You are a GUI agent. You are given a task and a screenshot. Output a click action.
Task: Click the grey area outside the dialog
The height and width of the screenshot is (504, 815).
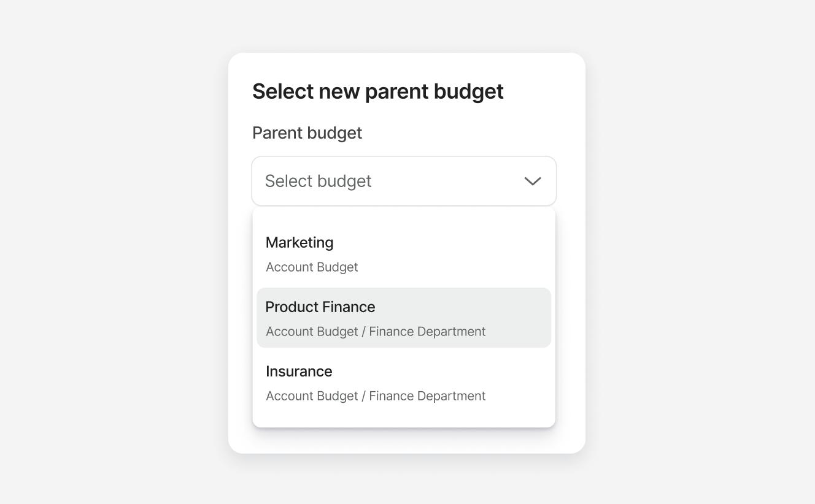pyautogui.click(x=92, y=245)
